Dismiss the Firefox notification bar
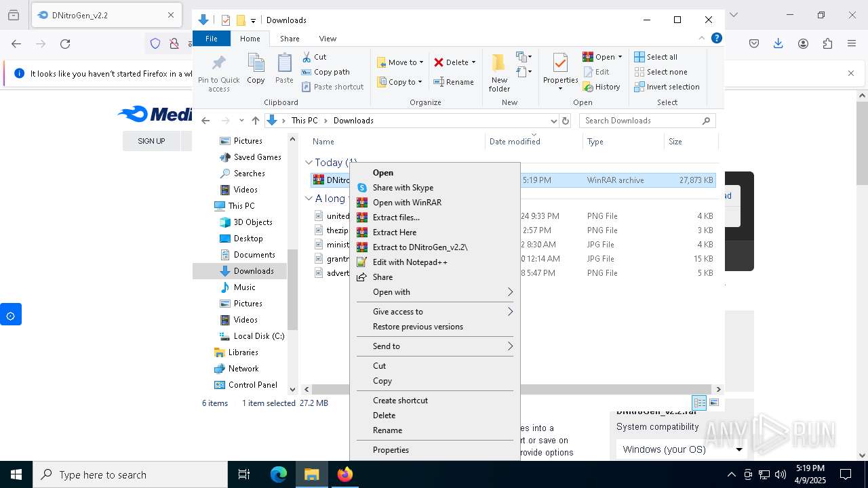Image resolution: width=868 pixels, height=488 pixels. 851,73
